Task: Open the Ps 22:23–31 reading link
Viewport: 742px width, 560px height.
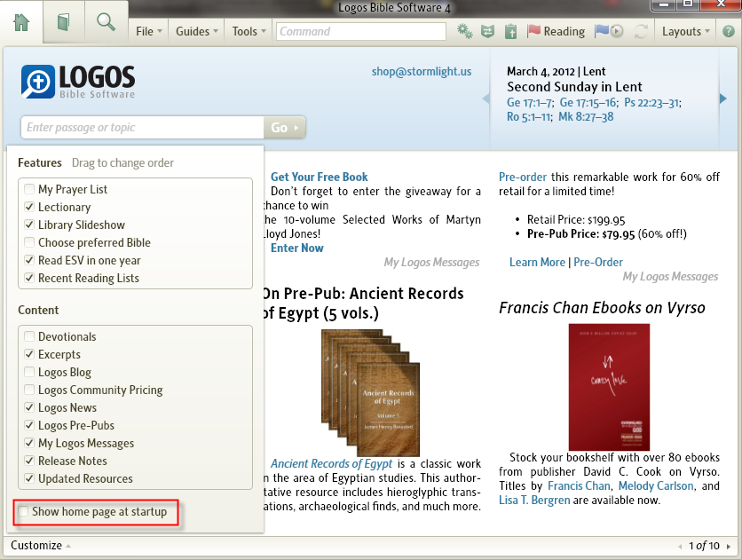Action: pyautogui.click(x=651, y=103)
